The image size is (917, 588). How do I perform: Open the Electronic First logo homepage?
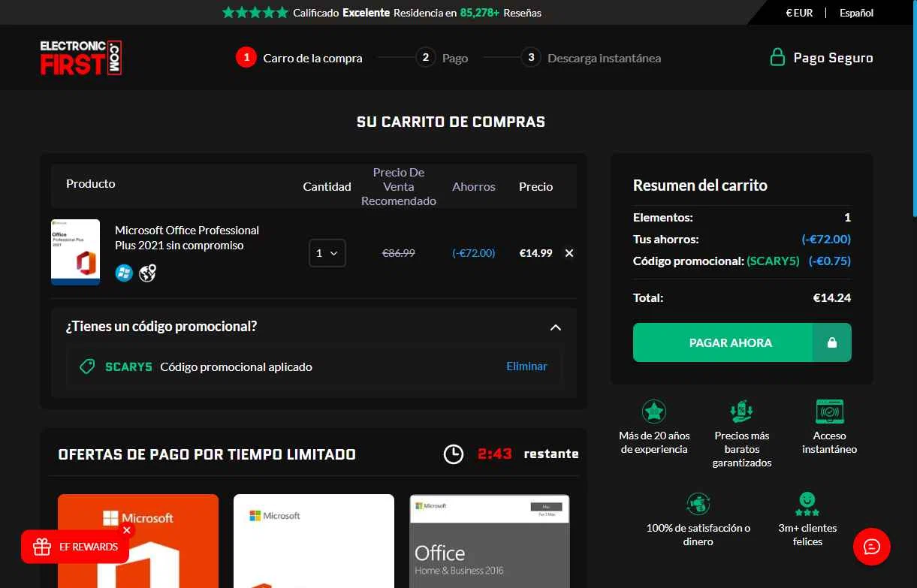tap(81, 58)
